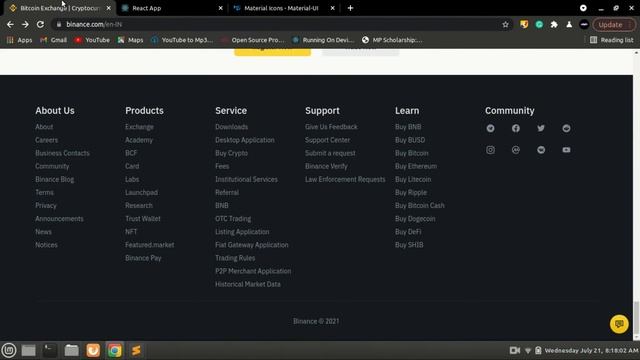Image resolution: width=640 pixels, height=360 pixels.
Task: Switch to the React App tab
Action: coord(171,8)
